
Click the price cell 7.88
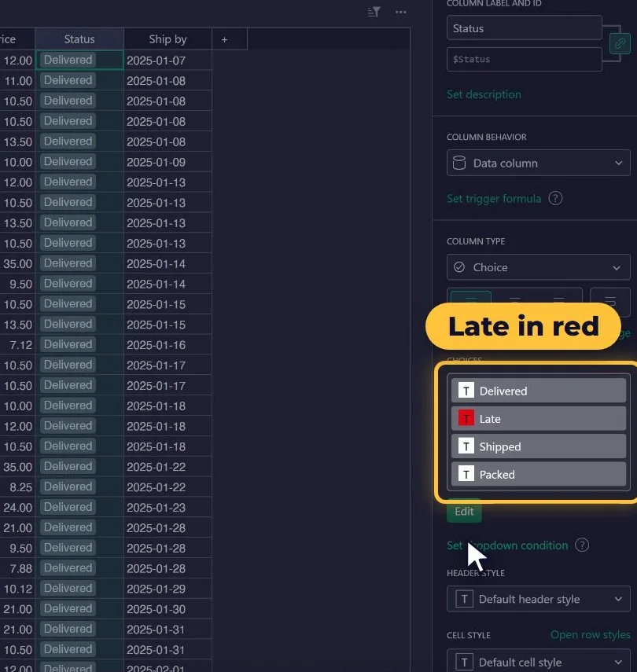coord(17,568)
